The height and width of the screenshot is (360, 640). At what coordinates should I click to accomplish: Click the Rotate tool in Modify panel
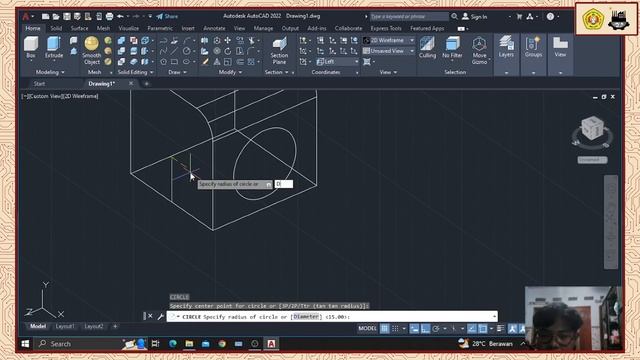pyautogui.click(x=228, y=51)
